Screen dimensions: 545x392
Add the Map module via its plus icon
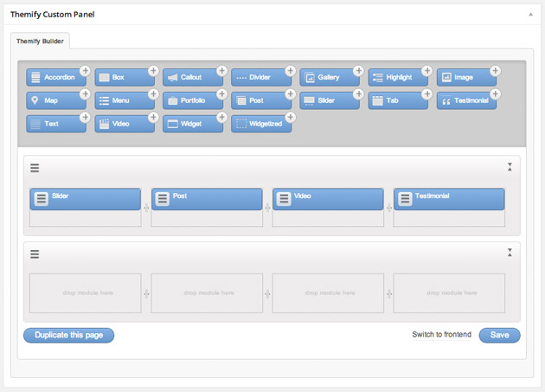[85, 94]
